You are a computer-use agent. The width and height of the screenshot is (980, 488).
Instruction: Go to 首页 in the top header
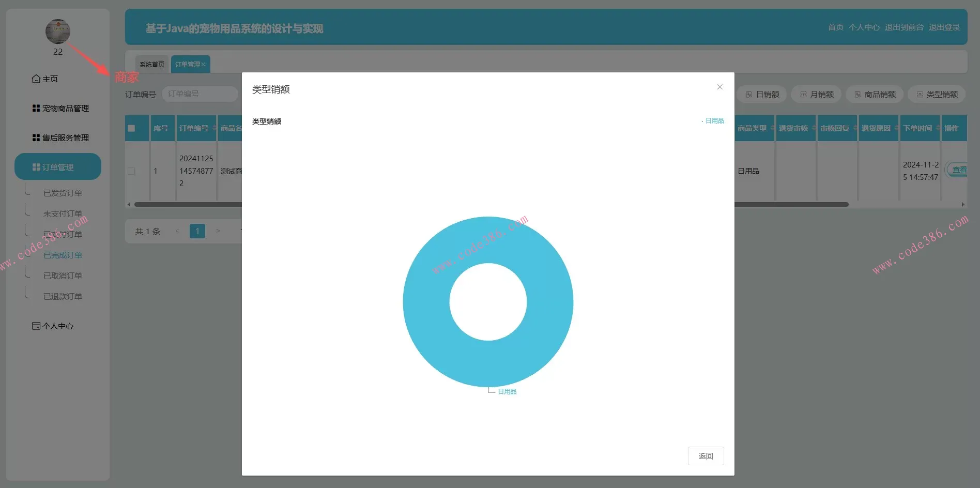836,27
